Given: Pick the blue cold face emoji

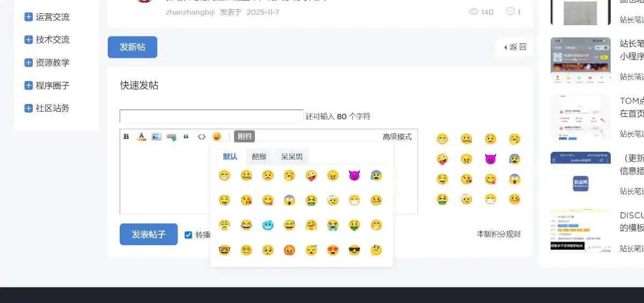Looking at the screenshot, I should [x=267, y=225].
